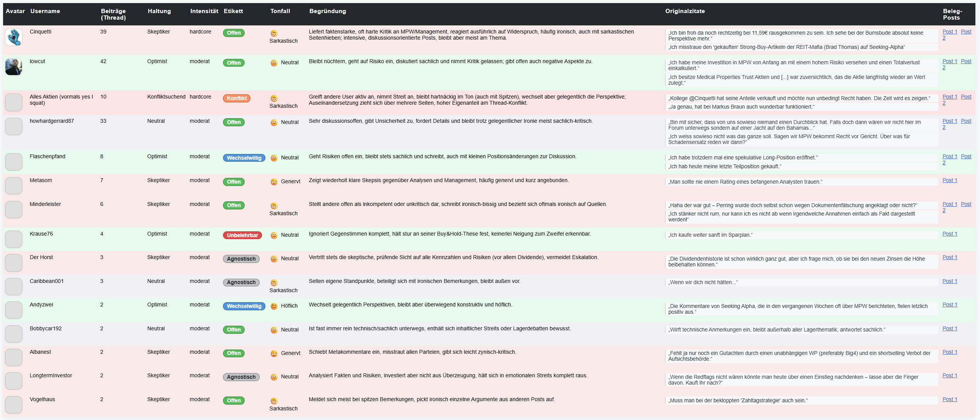Click Flaschenpfand's blue Wechselwillig badge
980x420 pixels.
coord(244,158)
